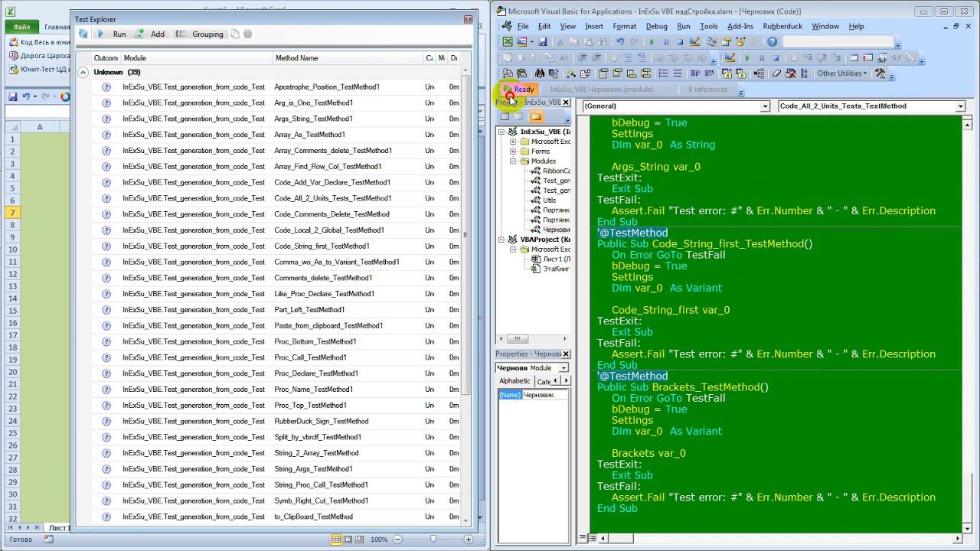Click the Excel zoom slider handle
The height and width of the screenshot is (551, 980).
pyautogui.click(x=433, y=540)
